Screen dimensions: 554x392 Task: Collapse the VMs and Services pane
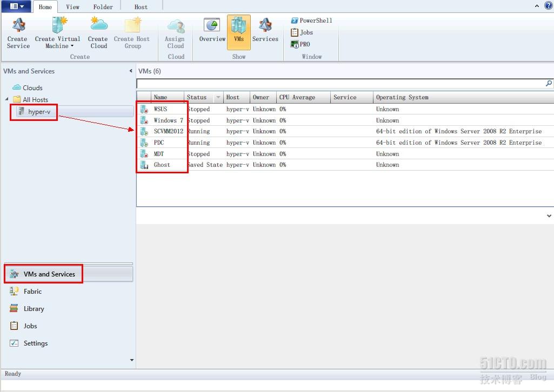tap(131, 71)
